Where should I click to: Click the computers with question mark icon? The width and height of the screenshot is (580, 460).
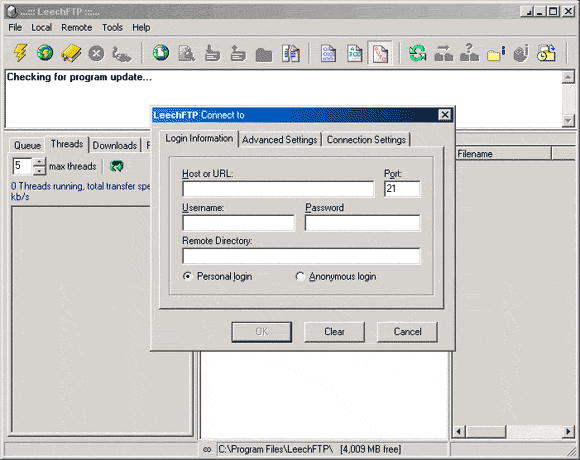[x=469, y=53]
